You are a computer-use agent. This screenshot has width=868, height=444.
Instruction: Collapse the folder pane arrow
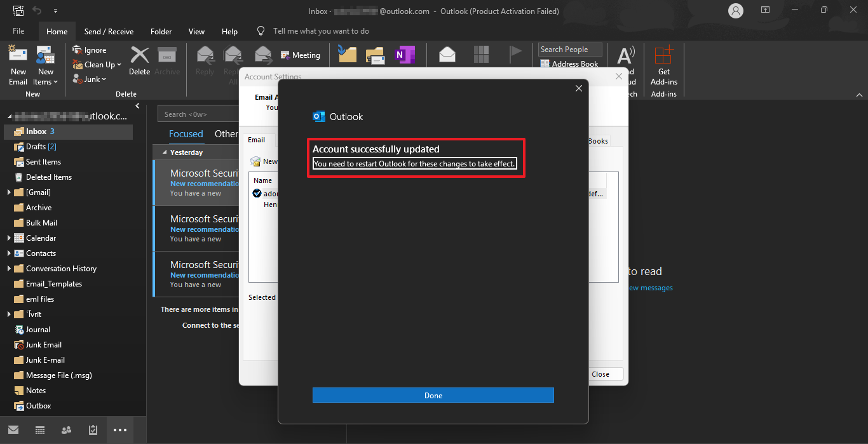pos(137,105)
